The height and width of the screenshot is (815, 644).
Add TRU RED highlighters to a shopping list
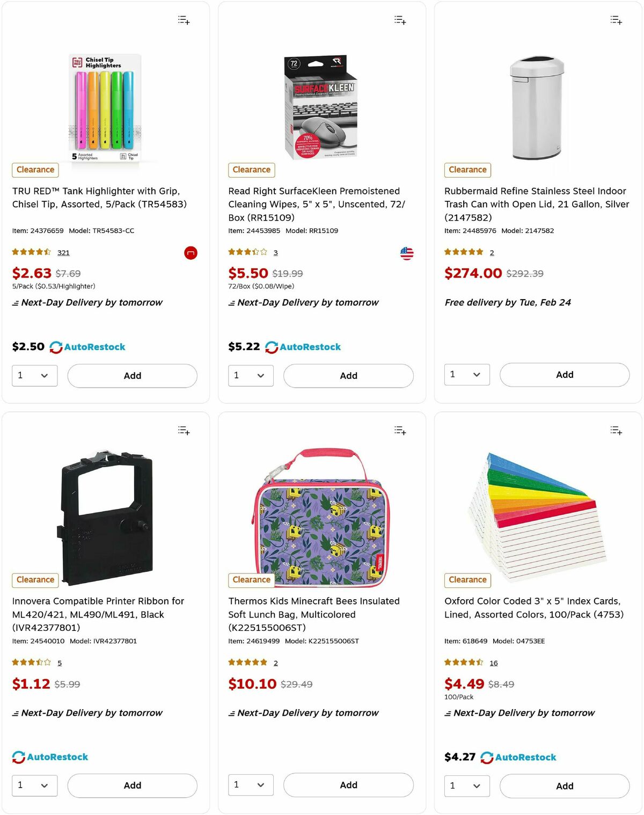tap(183, 20)
